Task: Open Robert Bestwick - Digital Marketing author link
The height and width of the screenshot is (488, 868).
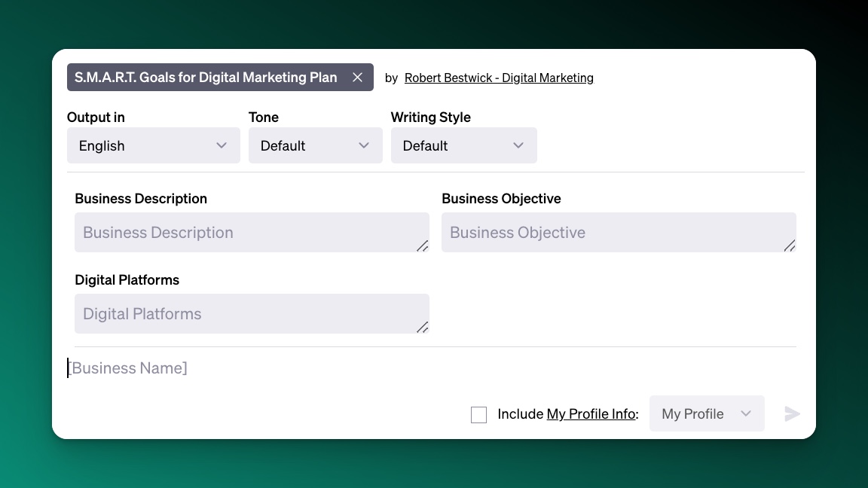Action: pyautogui.click(x=499, y=78)
